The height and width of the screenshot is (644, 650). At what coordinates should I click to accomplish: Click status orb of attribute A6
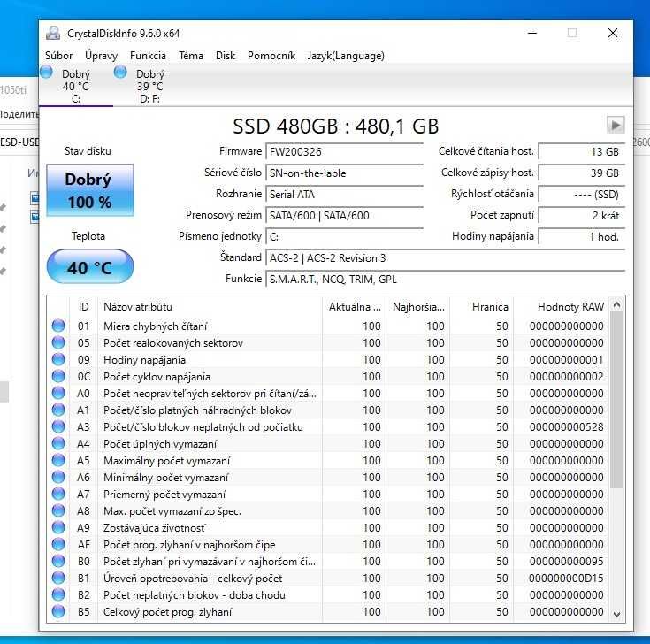pyautogui.click(x=58, y=478)
